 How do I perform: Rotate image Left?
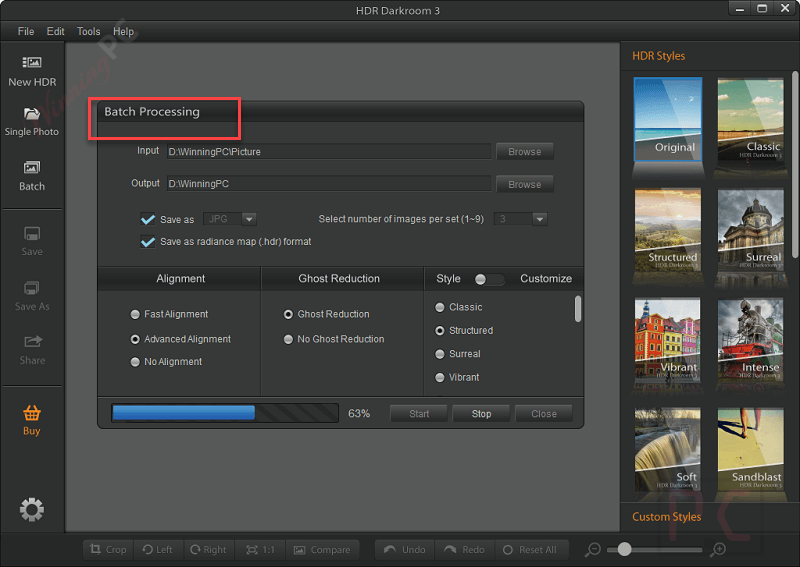pyautogui.click(x=158, y=550)
